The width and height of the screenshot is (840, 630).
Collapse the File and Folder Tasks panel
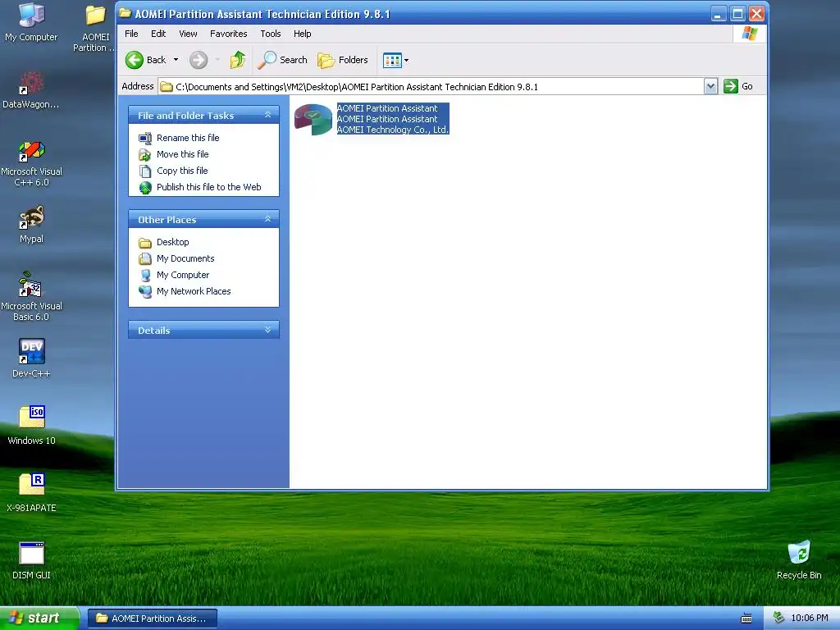pyautogui.click(x=268, y=115)
